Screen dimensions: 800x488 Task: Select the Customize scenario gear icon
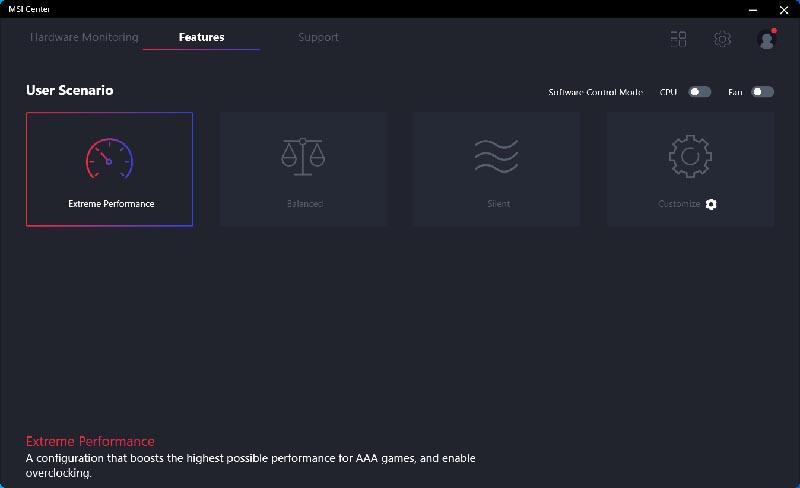pyautogui.click(x=690, y=156)
